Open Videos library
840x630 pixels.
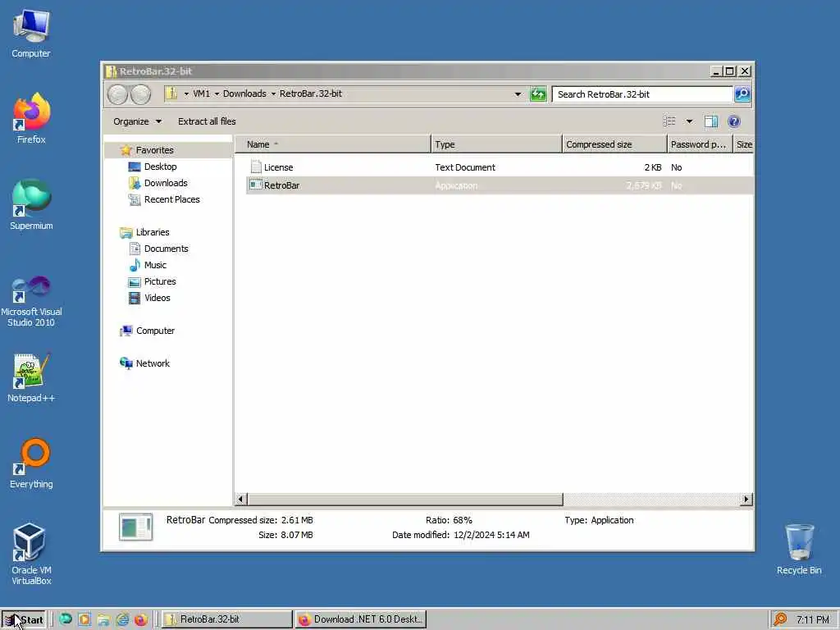(157, 298)
